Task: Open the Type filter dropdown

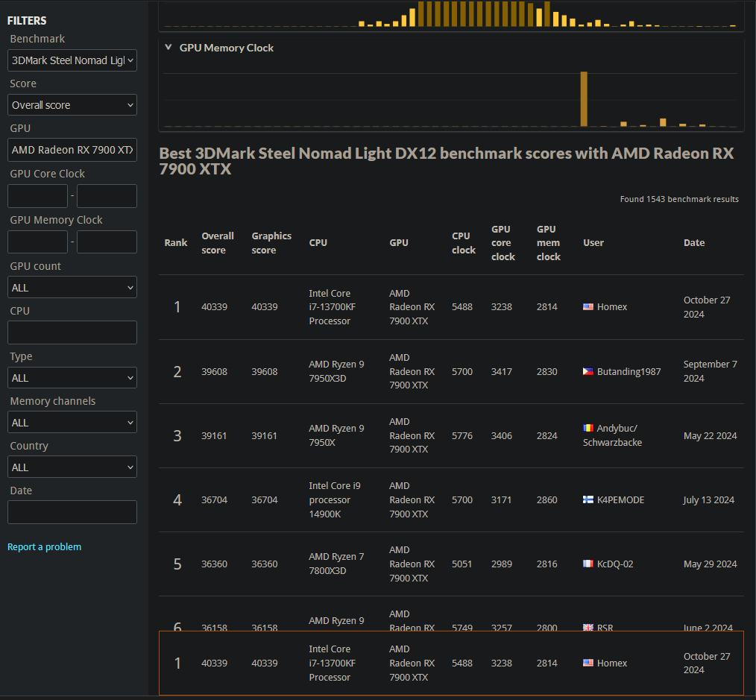Action: (x=72, y=378)
